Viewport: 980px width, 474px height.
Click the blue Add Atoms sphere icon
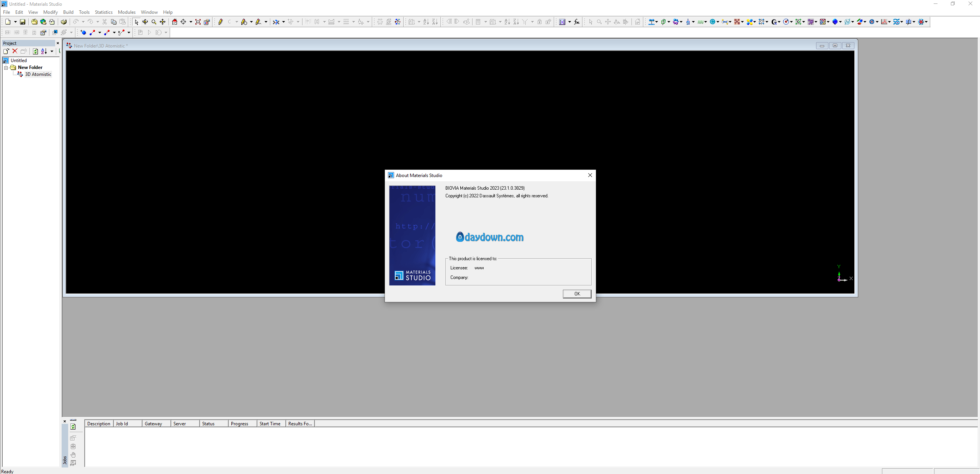click(x=83, y=33)
